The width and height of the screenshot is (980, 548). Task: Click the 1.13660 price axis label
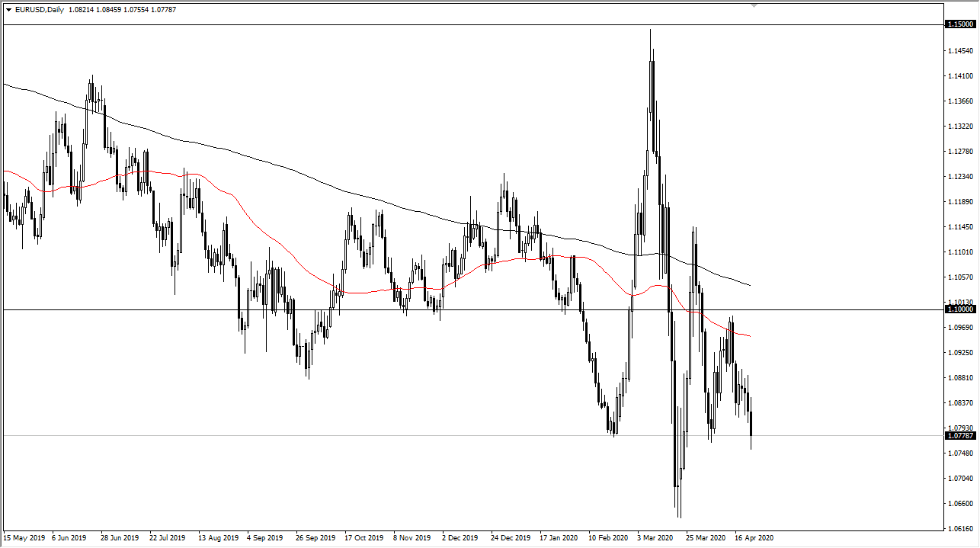tap(960, 101)
